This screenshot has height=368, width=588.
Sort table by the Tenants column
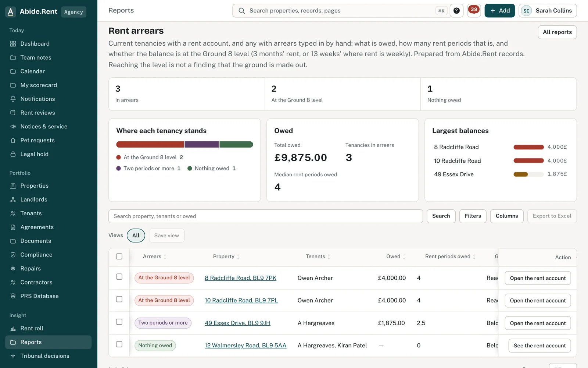coord(318,256)
